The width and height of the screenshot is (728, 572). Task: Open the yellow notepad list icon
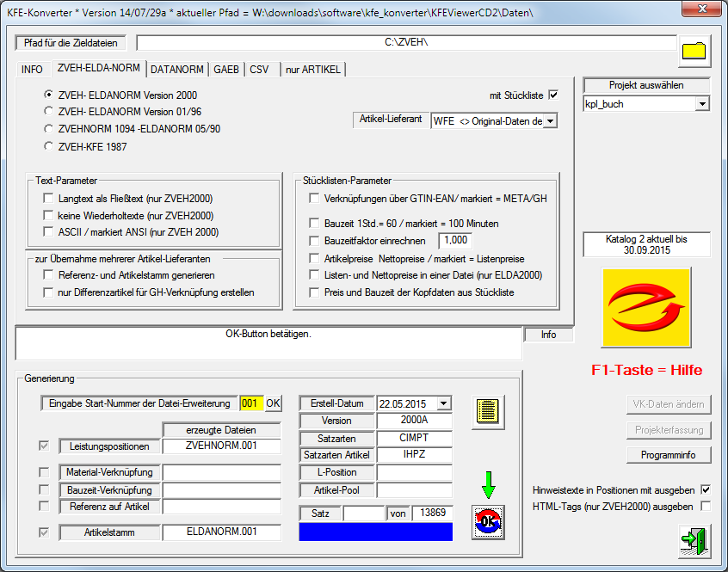pos(488,413)
